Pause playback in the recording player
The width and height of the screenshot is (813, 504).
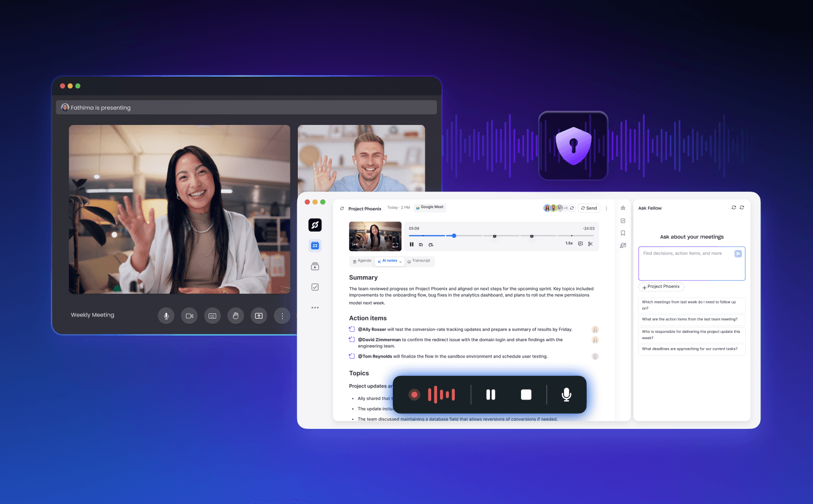click(412, 245)
